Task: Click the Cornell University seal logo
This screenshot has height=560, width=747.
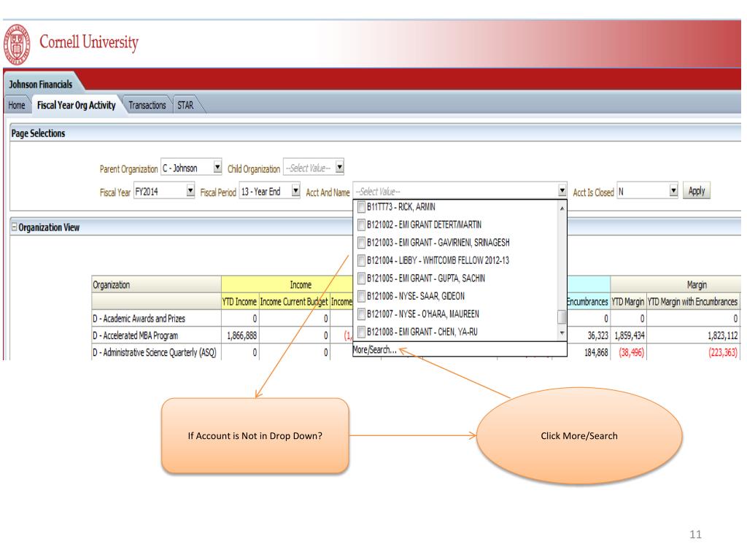Action: pos(17,44)
